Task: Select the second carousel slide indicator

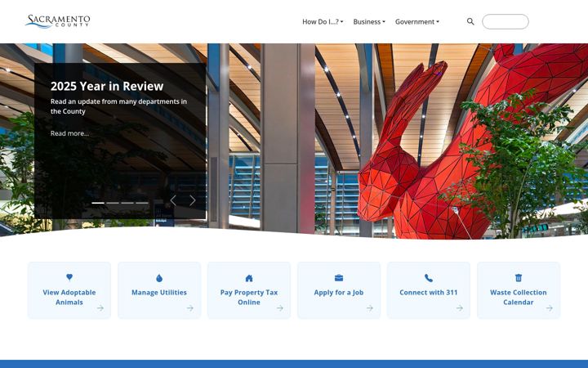Action: (113, 203)
